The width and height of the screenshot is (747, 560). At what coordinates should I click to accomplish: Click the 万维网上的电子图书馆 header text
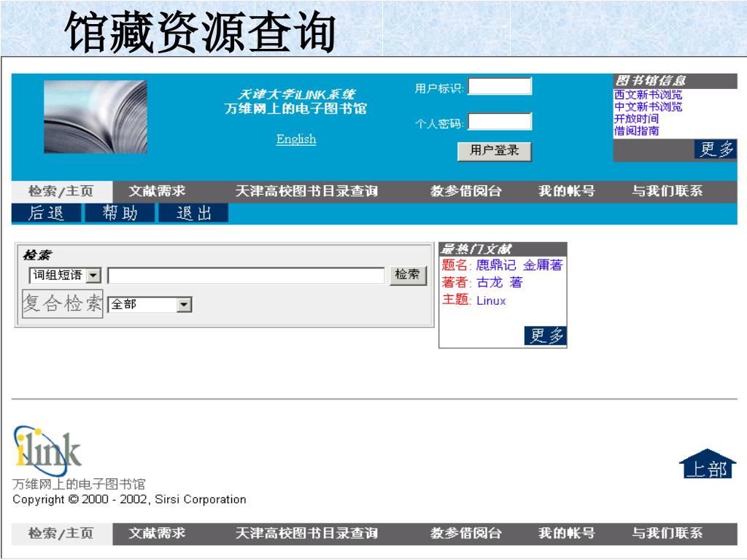296,109
